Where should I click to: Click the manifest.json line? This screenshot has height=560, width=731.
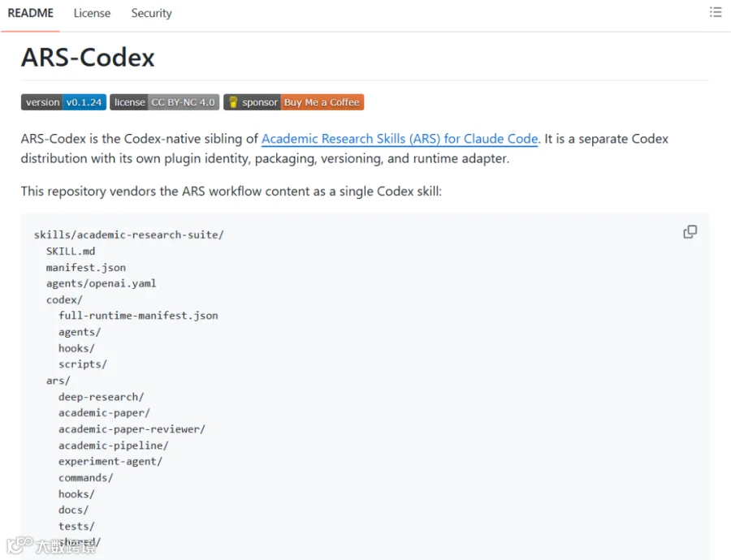pyautogui.click(x=86, y=268)
